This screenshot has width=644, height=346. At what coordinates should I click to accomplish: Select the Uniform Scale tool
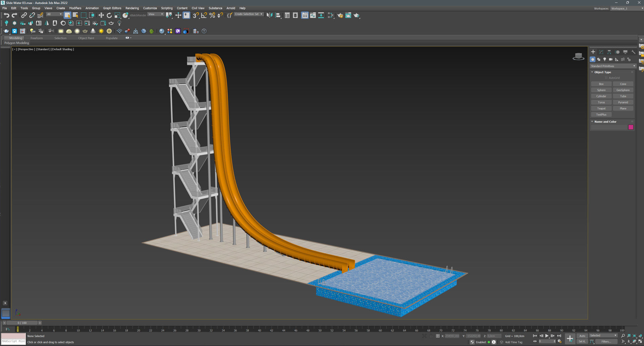pyautogui.click(x=117, y=15)
